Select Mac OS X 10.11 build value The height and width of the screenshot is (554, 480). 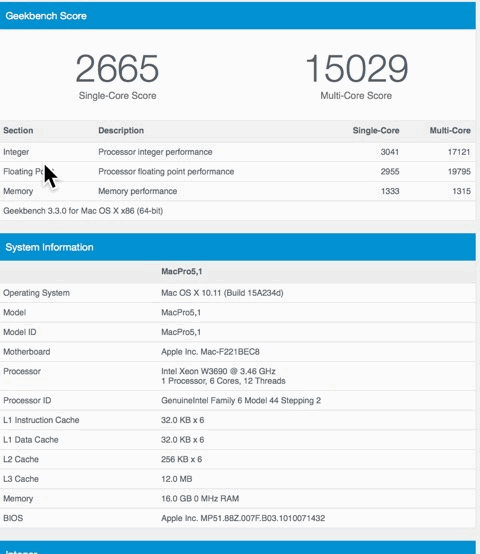pyautogui.click(x=222, y=293)
